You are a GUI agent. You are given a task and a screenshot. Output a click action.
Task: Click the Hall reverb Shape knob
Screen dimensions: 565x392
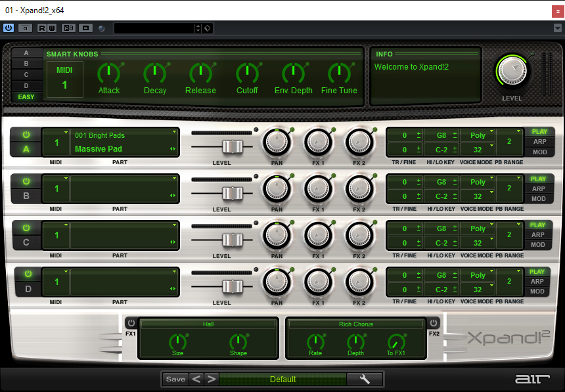pos(238,341)
